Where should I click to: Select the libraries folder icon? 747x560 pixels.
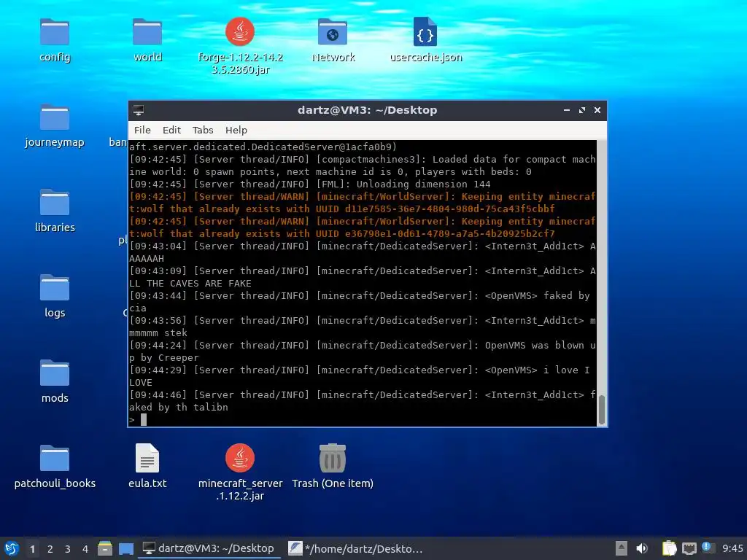[x=54, y=203]
